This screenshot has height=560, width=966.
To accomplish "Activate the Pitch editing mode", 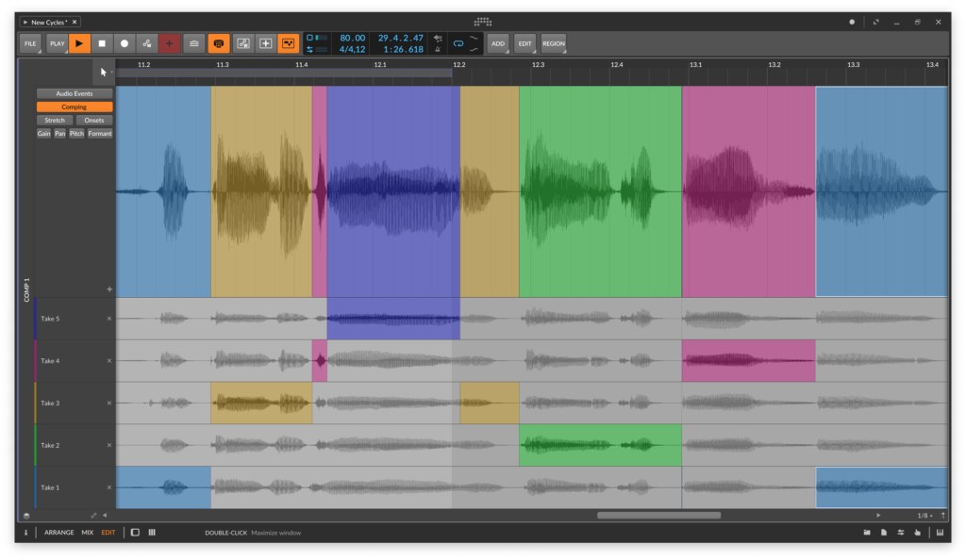I will pos(76,133).
